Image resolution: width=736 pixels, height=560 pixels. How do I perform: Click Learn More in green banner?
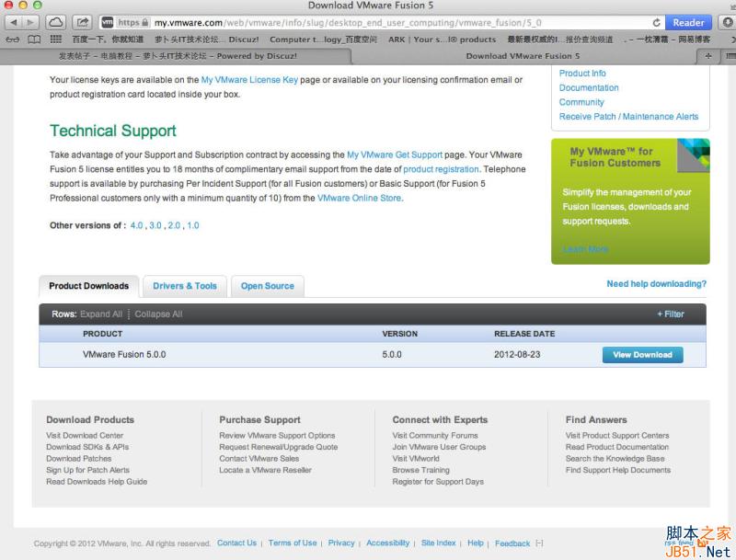pyautogui.click(x=585, y=249)
